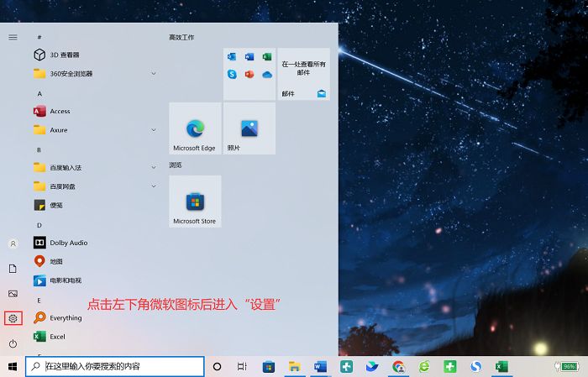Open the Microsoft Store tile
Screen dimensions: 588x377
[195, 202]
